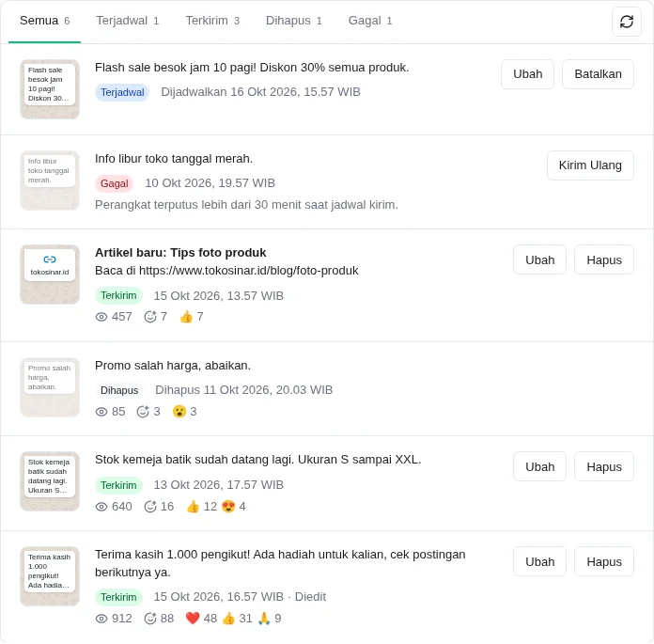Click the eye views icon showing 640

[x=101, y=507]
